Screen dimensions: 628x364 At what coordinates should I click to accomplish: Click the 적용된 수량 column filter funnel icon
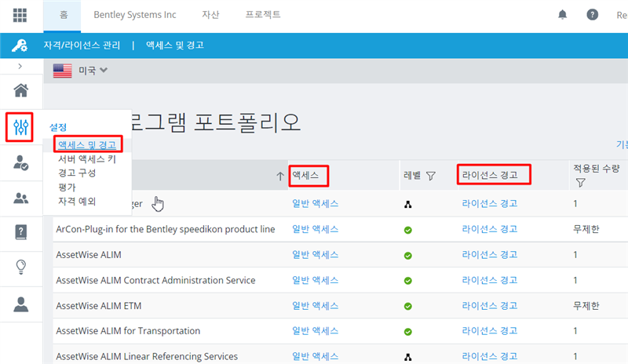point(580,183)
